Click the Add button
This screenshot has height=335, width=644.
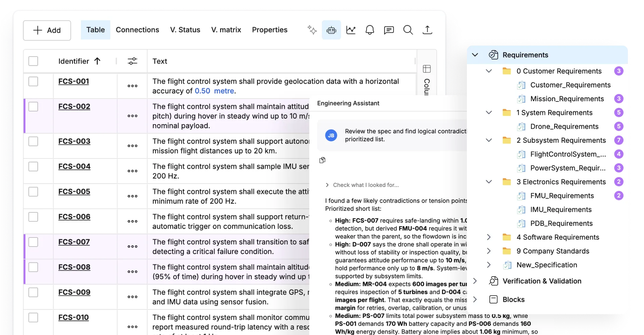click(x=47, y=30)
